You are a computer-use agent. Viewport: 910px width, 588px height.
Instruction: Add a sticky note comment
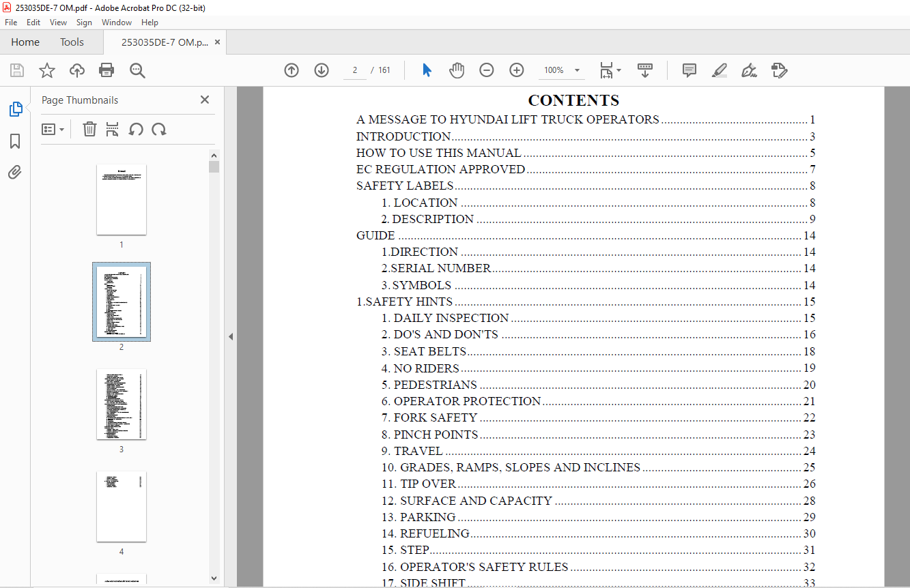pos(689,70)
